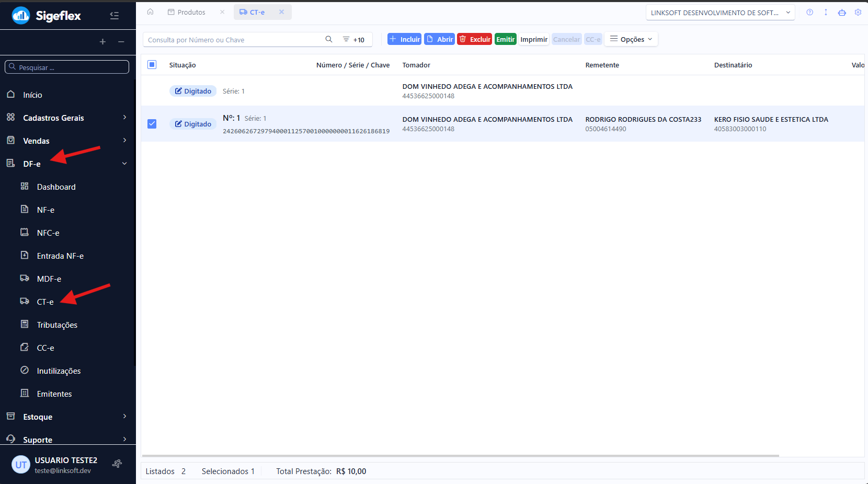
Task: Open the LINKSOFT DESENVOLVIMENTO company dropdown
Action: coord(721,13)
